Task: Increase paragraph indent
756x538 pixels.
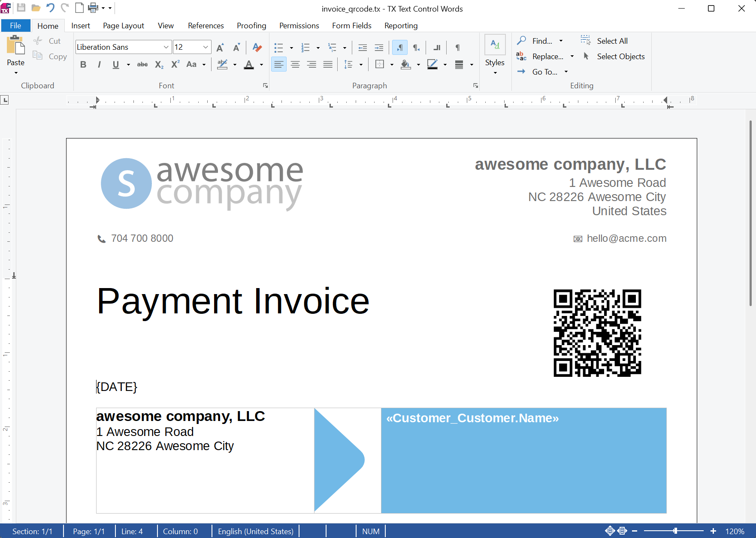Action: [379, 47]
